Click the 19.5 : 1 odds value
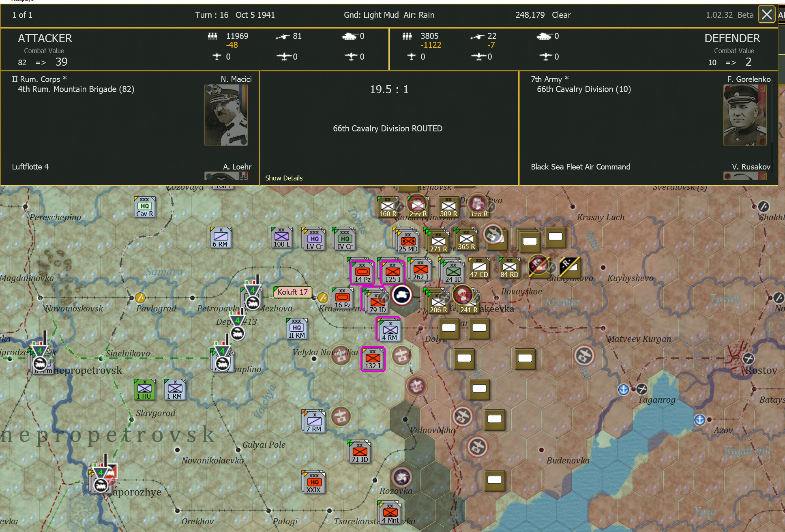The height and width of the screenshot is (532, 785). (x=389, y=89)
